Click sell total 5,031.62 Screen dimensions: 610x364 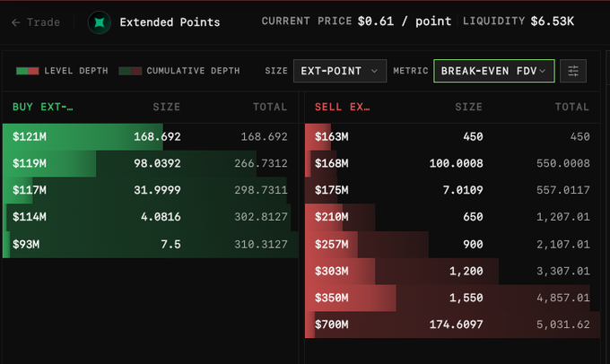563,325
